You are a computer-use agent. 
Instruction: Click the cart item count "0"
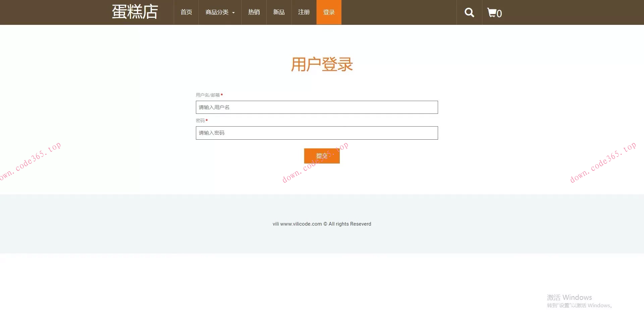[499, 14]
